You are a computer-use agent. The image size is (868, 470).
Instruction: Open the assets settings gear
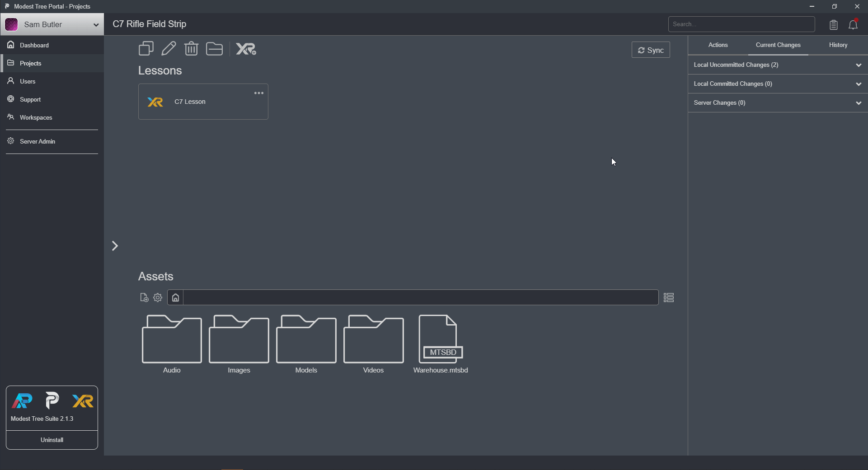click(x=158, y=298)
